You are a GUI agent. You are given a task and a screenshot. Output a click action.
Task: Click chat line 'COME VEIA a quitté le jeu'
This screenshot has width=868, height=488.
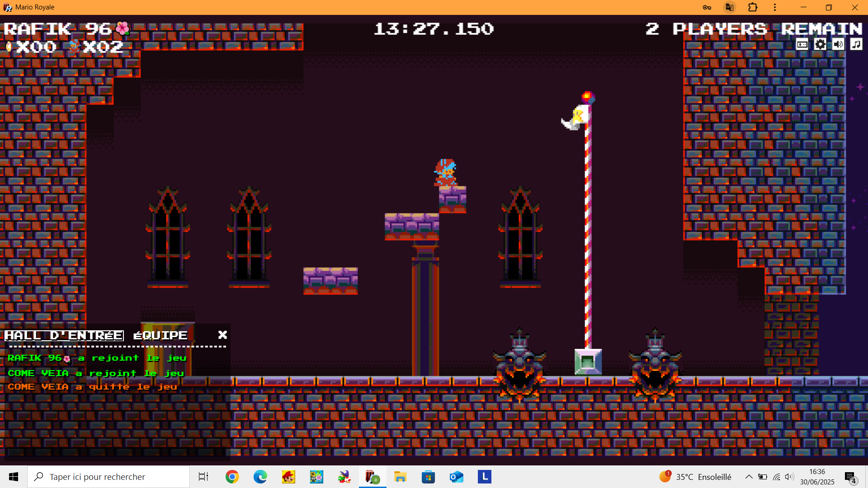pyautogui.click(x=92, y=387)
